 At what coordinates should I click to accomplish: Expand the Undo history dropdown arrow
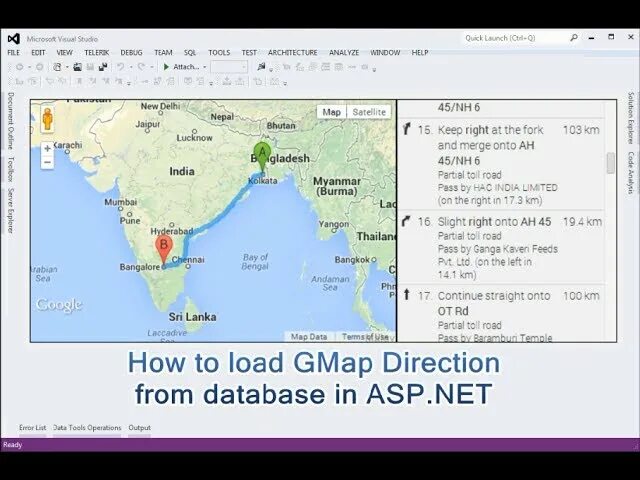point(131,67)
